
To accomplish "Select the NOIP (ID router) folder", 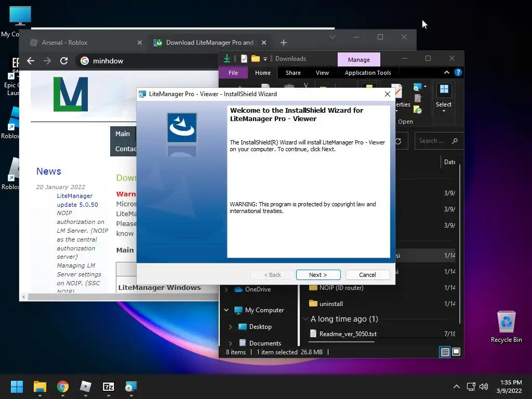I will [x=341, y=288].
